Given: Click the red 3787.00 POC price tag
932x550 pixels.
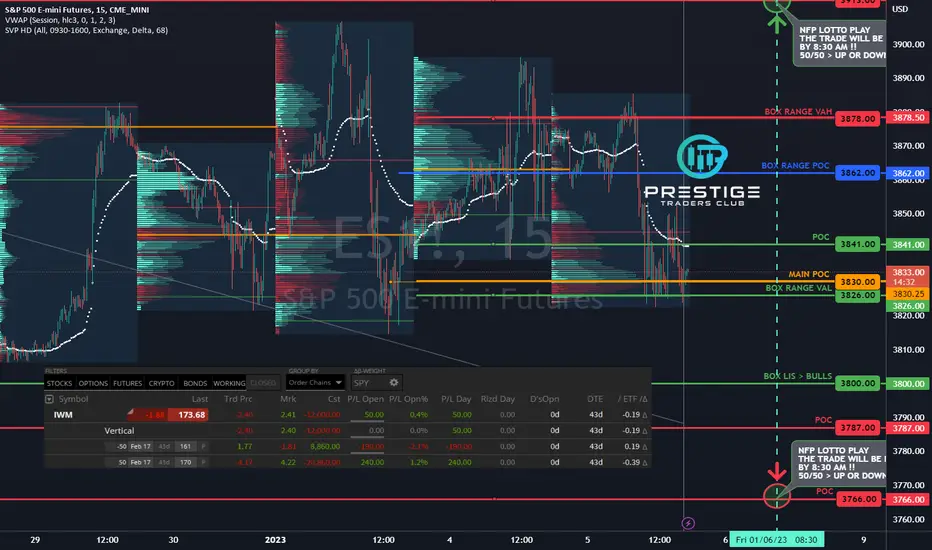Looking at the screenshot, I should (857, 428).
